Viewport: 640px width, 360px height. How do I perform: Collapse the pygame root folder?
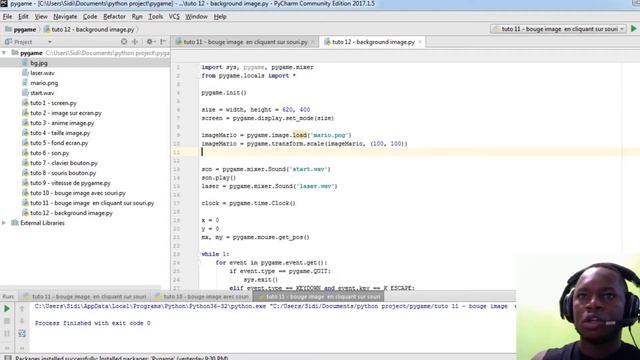coord(4,53)
